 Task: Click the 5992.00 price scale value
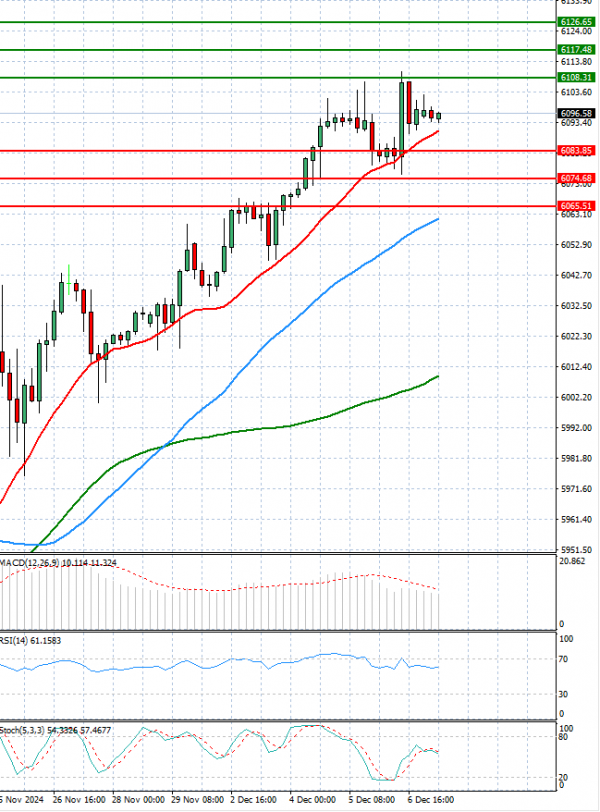coord(576,428)
